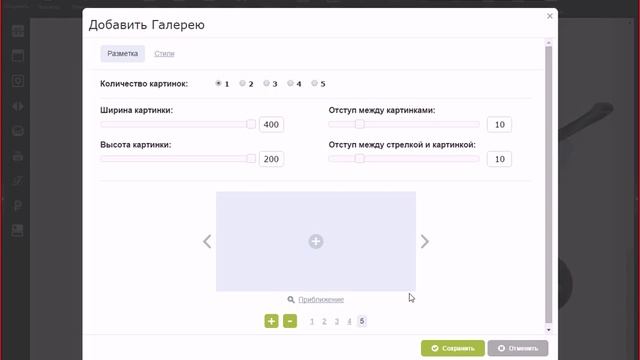The image size is (640, 360).
Task: Click the previous gallery arrow
Action: point(207,242)
